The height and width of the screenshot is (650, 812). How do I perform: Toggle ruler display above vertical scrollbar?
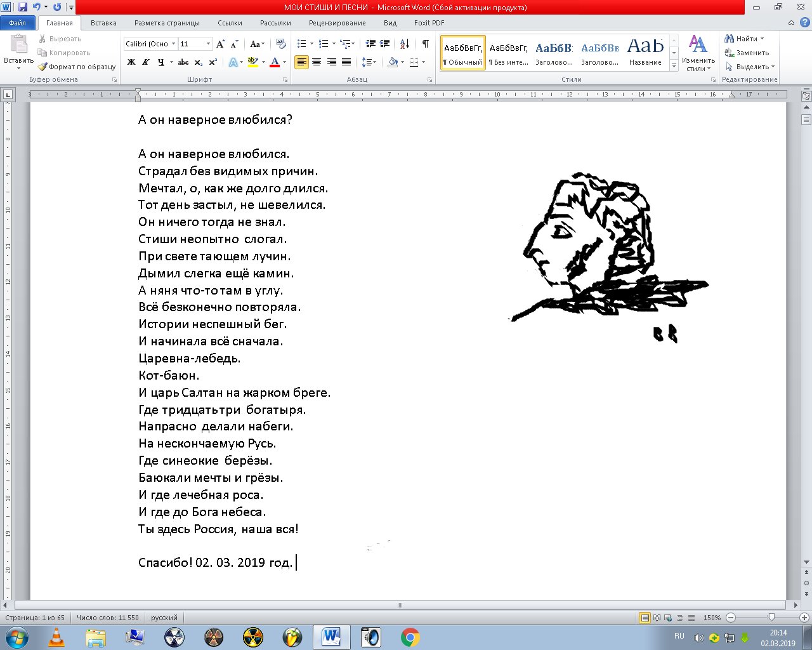806,96
